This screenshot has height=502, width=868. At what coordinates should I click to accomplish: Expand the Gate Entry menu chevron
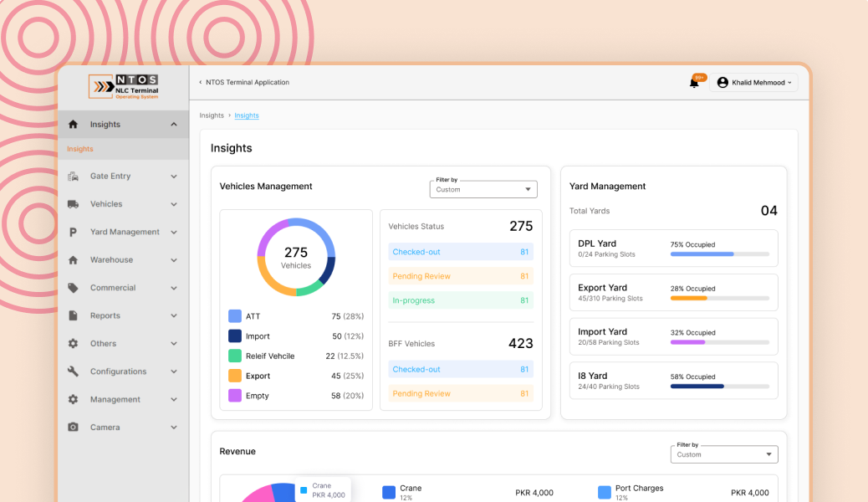(x=174, y=177)
